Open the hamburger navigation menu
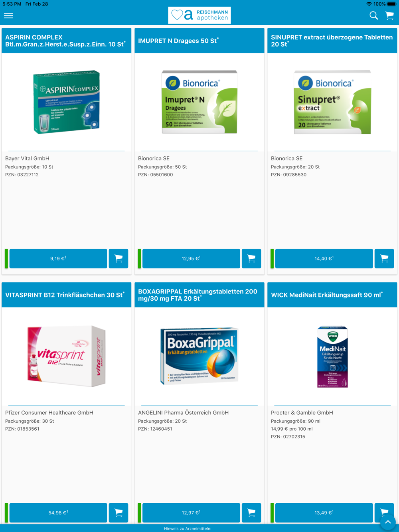The width and height of the screenshot is (399, 532). (x=8, y=16)
